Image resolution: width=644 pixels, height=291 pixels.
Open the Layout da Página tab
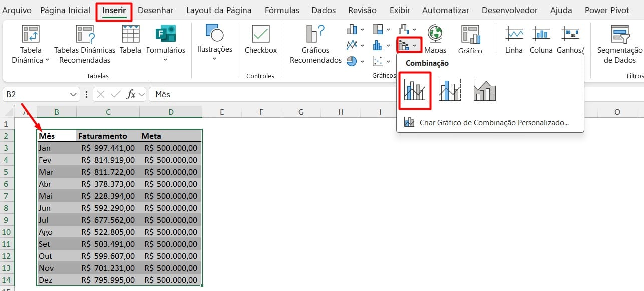click(219, 10)
